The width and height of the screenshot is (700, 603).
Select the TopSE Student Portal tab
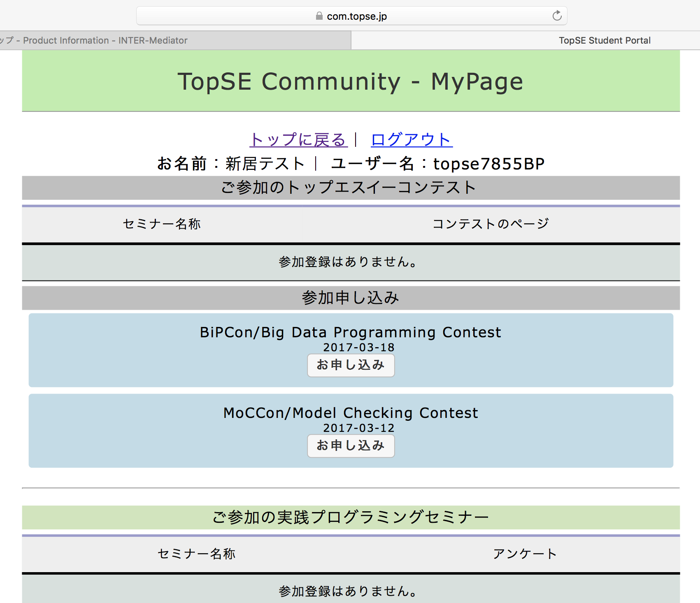[x=604, y=40]
